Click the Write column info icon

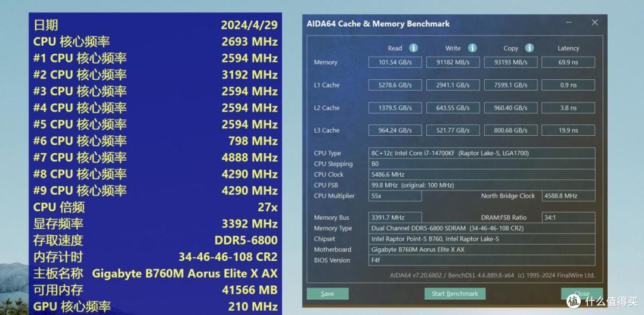click(x=472, y=48)
